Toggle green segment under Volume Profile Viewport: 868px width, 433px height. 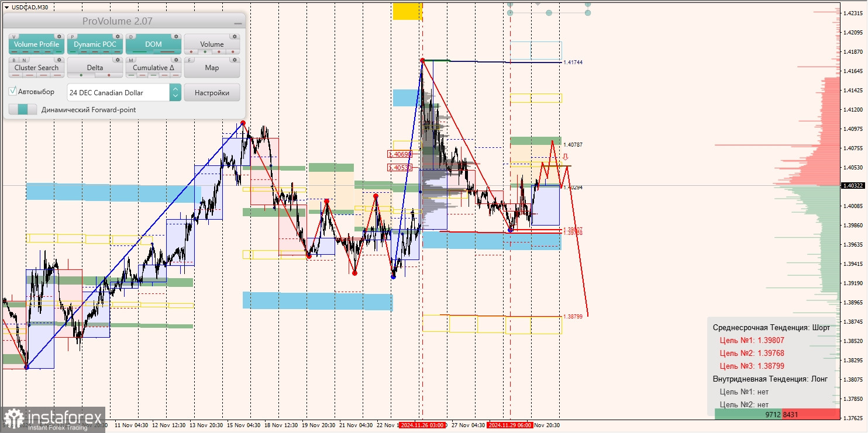(x=58, y=51)
